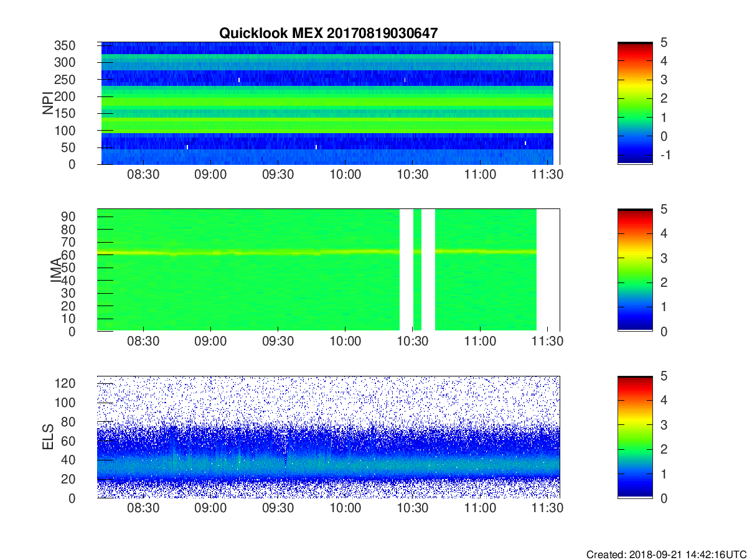Click the 11:30 time label under NPI plot

coord(548,175)
